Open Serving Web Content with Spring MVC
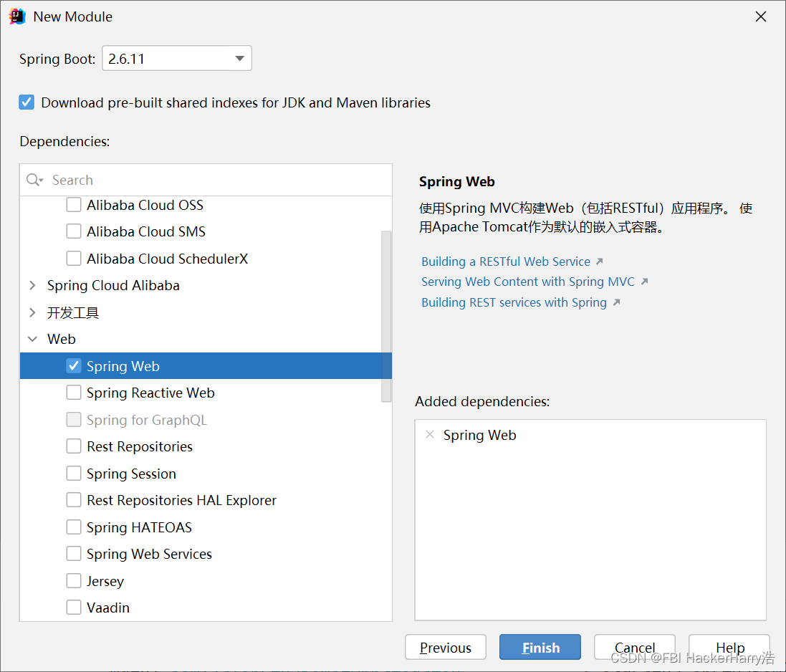The image size is (786, 672). tap(528, 282)
